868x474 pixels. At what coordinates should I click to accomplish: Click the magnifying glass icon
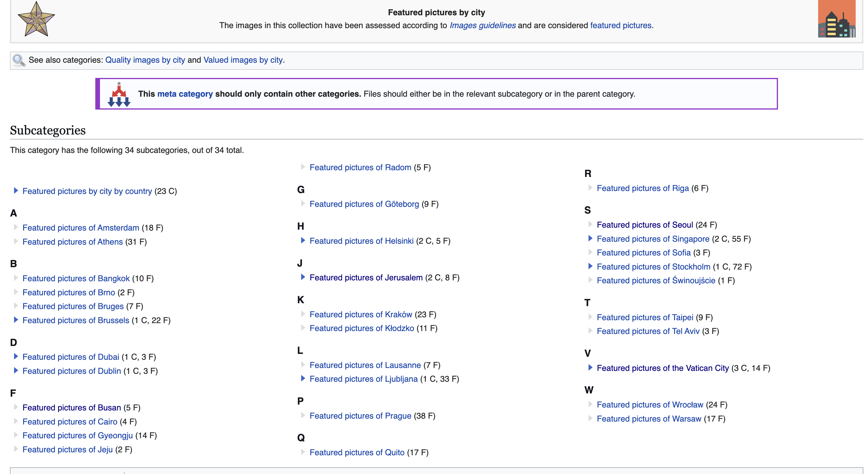[18, 60]
